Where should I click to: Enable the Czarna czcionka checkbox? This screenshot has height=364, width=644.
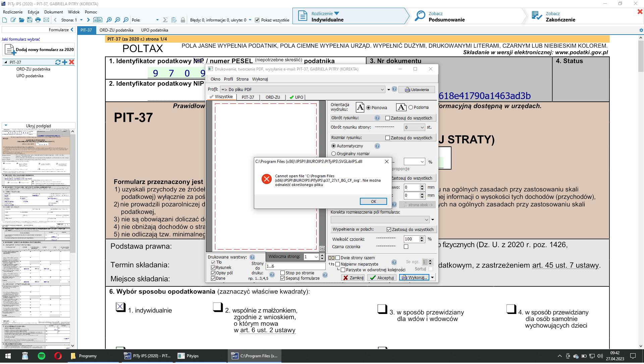406,247
